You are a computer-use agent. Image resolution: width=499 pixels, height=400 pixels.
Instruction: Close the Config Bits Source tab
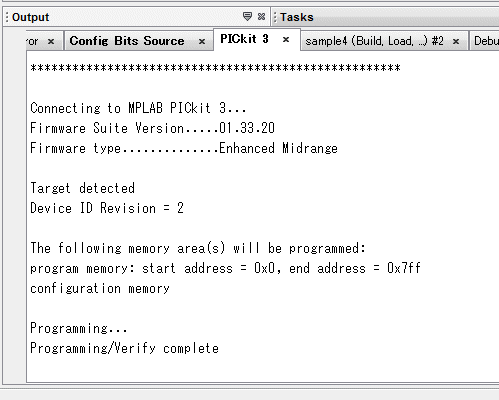tap(202, 42)
